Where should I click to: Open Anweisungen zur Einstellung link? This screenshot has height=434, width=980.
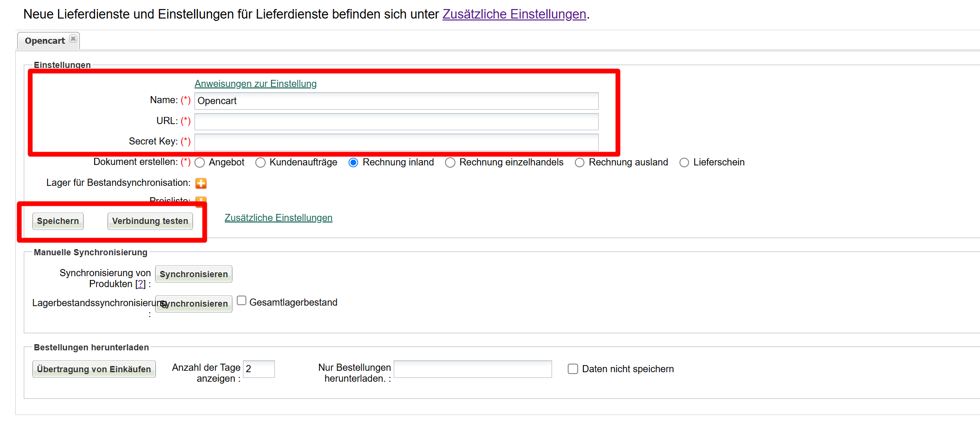255,84
